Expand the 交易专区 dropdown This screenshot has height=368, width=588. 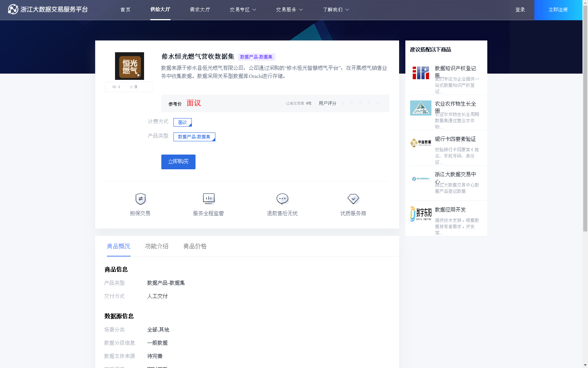point(243,10)
